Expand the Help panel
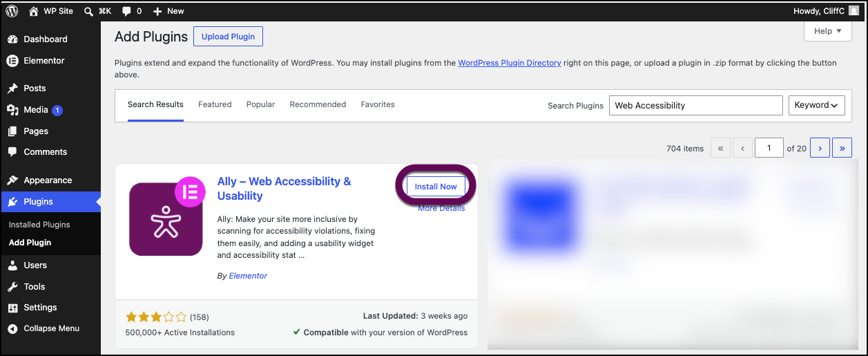The image size is (868, 356). (827, 31)
